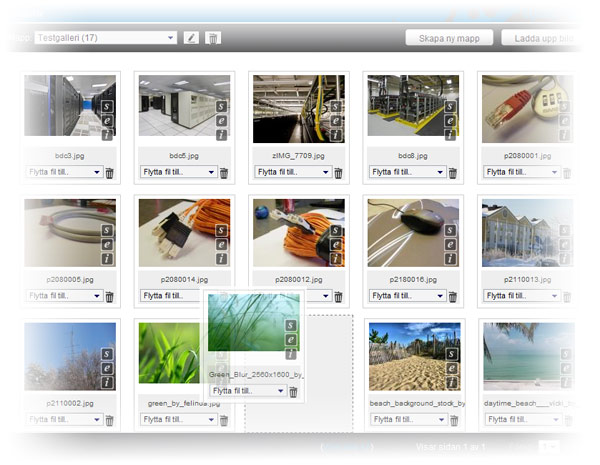Delete zIMG_7709.jpg with its trash icon
The image size is (600, 465).
click(338, 173)
